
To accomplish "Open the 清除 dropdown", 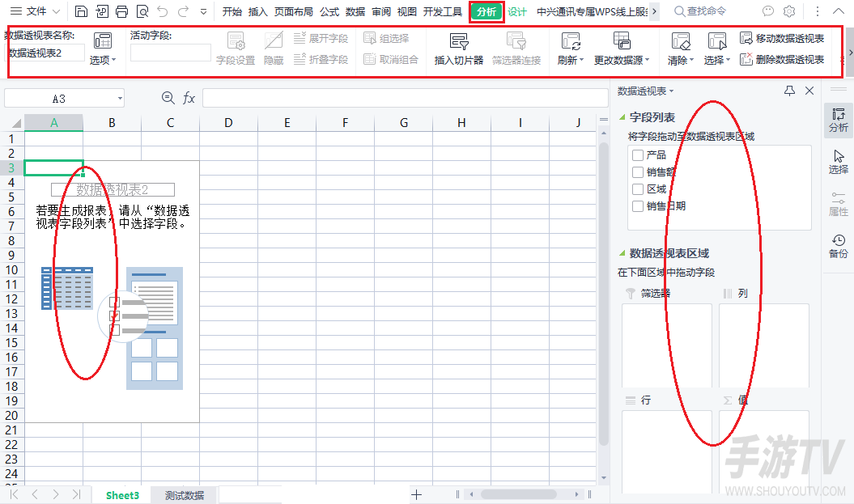I will [680, 49].
